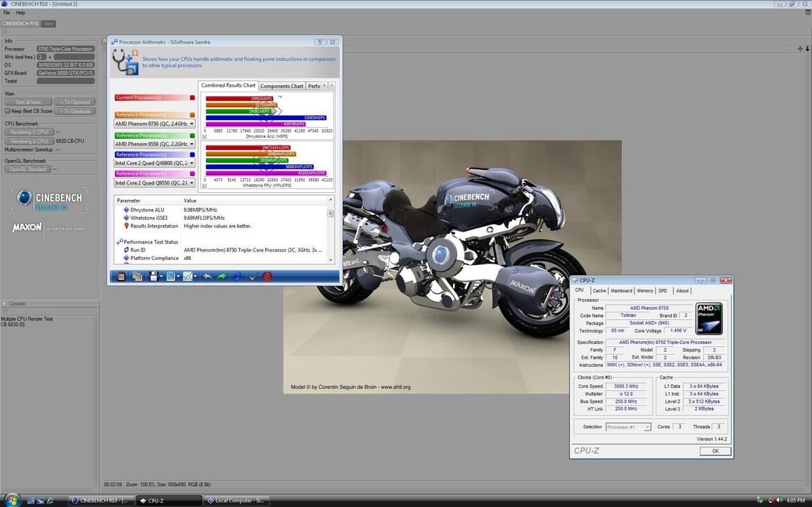Toggle the red Current Processor checkbox
Viewport: 812px width, 507px height.
(192, 97)
